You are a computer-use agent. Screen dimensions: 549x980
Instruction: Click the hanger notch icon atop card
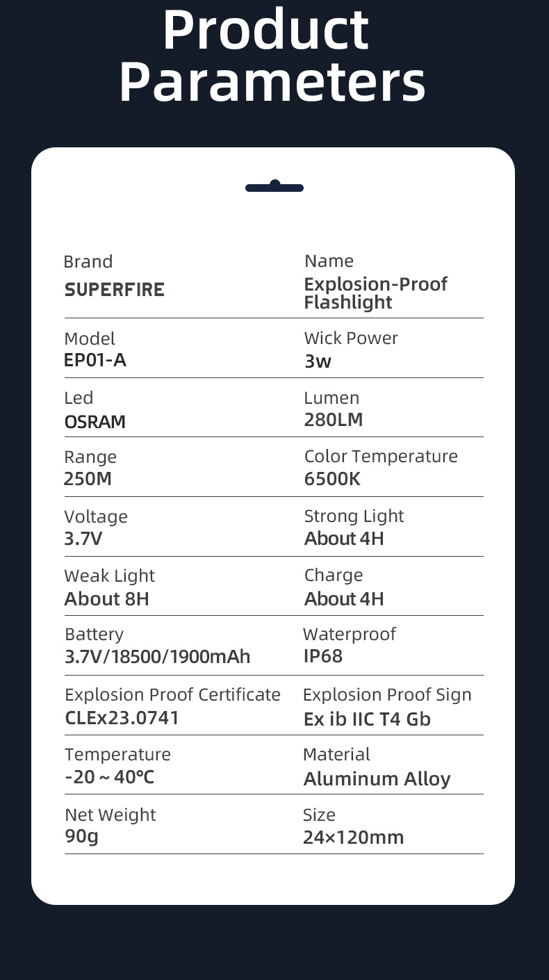point(274,186)
